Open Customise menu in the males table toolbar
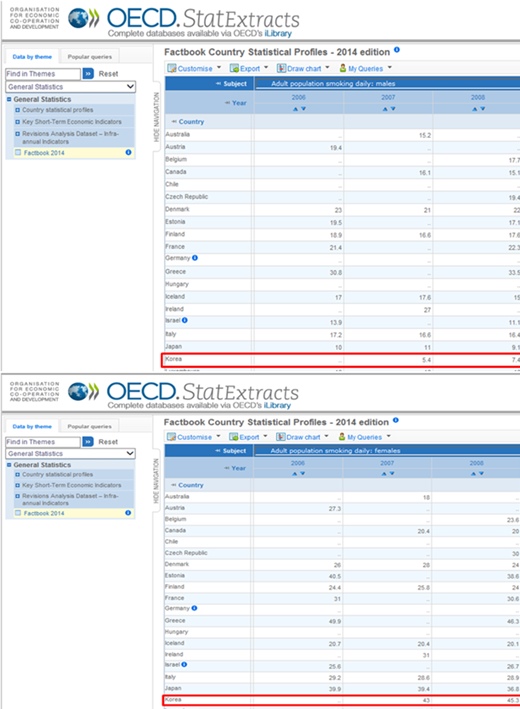Viewport: 520px width, 709px height. [194, 68]
